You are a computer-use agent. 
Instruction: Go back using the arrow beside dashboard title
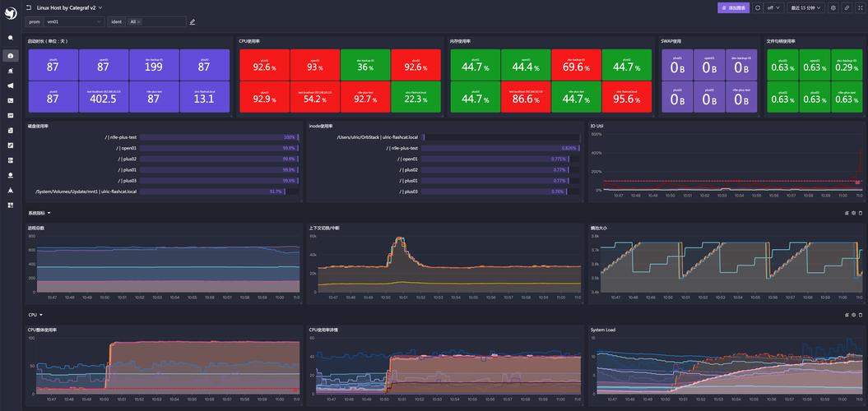(x=29, y=7)
